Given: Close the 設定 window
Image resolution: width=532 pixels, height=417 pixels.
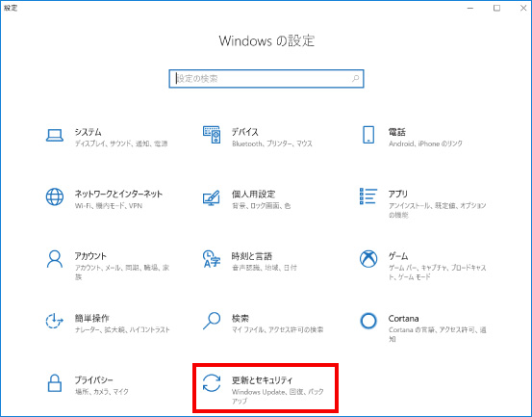Looking at the screenshot, I should [522, 8].
